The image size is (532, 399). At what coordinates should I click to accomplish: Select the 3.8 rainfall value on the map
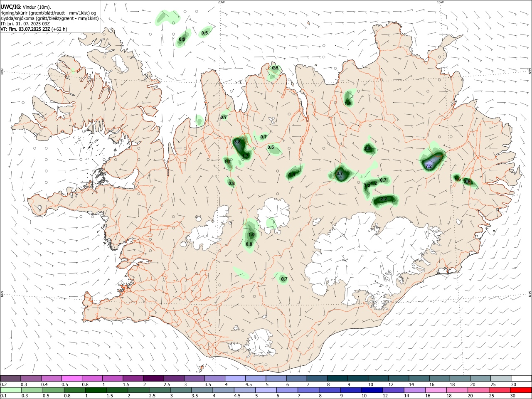(237, 142)
